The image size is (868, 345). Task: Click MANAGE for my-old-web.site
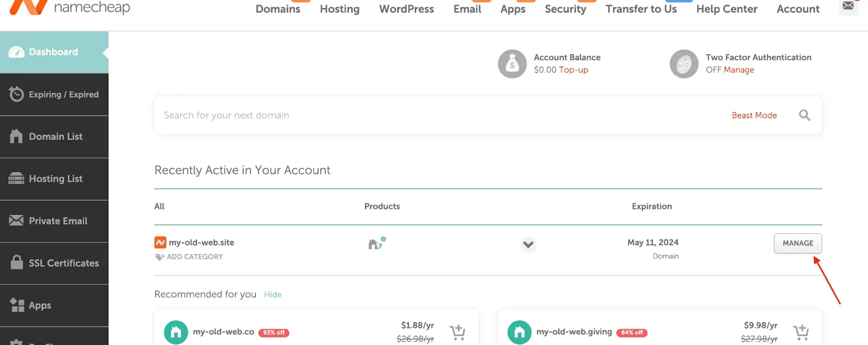797,243
